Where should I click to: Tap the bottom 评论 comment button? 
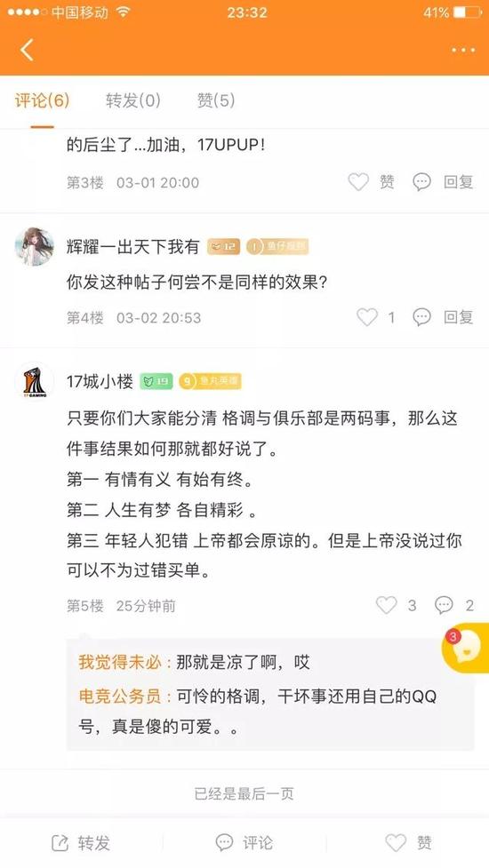(244, 843)
